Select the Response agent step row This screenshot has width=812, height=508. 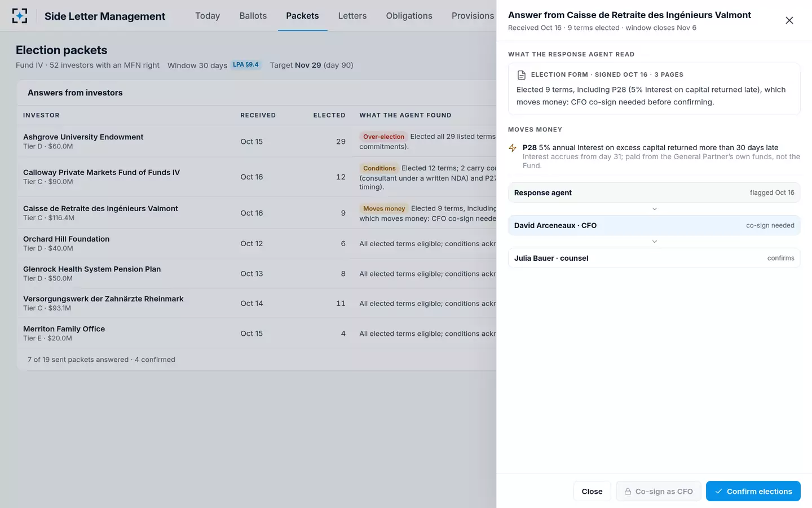654,192
